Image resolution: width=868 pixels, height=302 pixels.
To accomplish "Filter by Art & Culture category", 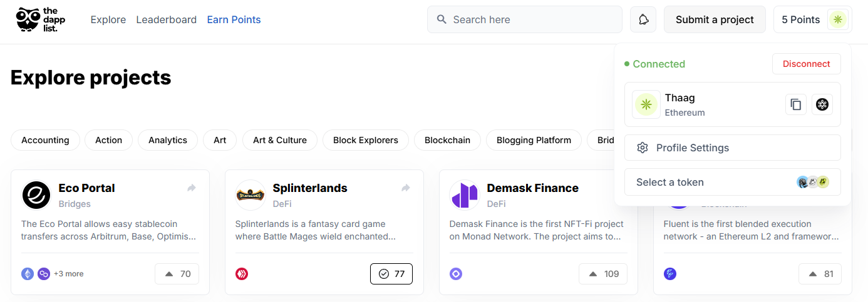I will (x=280, y=140).
